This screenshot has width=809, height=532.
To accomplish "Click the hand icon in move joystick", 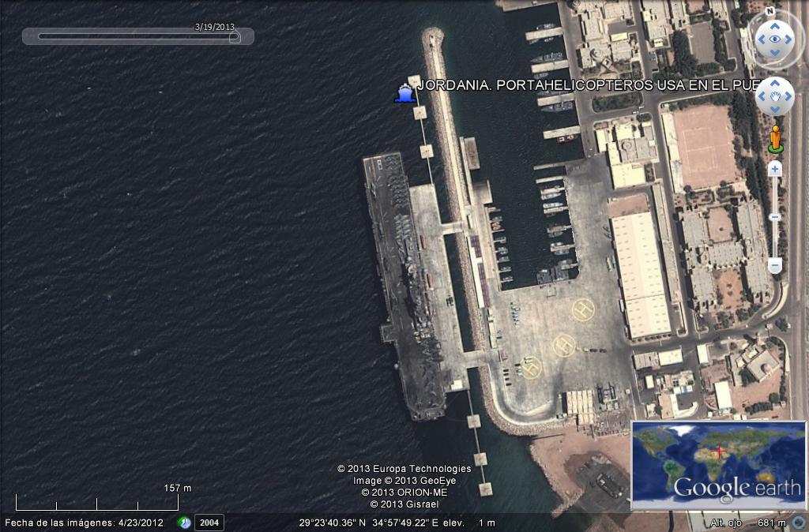I will click(774, 96).
